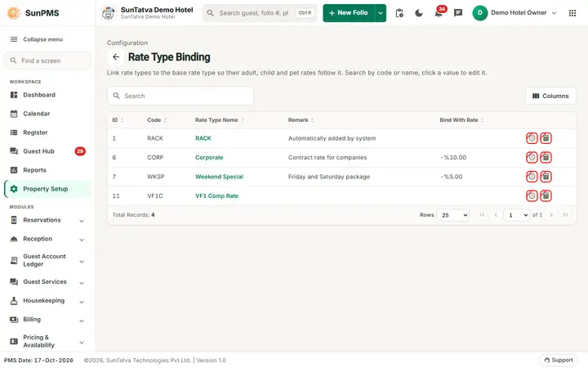Go to Dashboard in the sidebar
Viewport: 588px width, 368px height.
(47, 95)
